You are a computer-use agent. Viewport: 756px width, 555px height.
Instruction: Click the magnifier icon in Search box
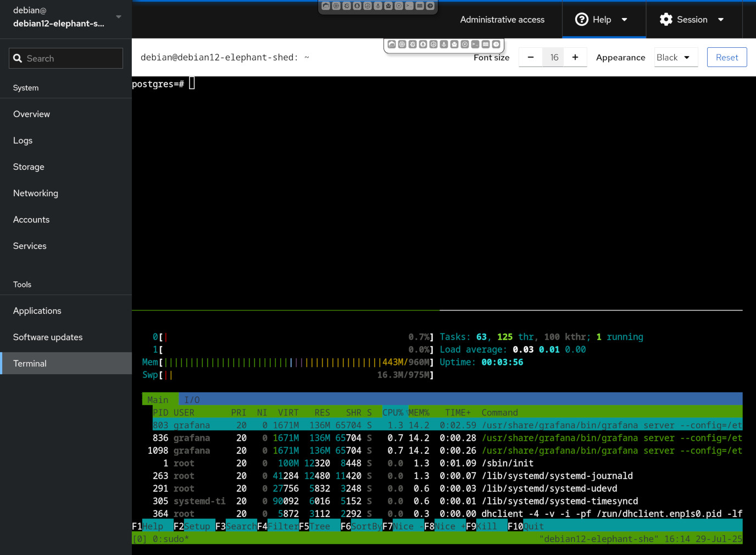tap(18, 58)
